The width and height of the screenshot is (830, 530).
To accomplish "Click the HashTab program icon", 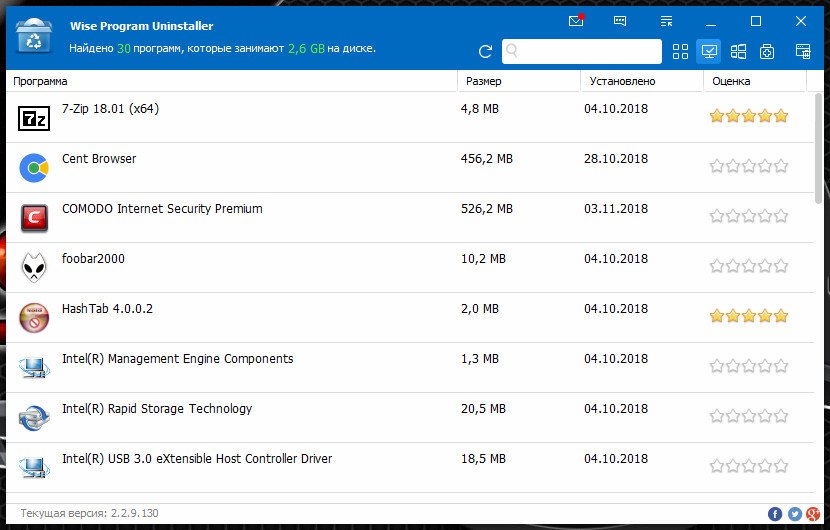I will point(34,318).
